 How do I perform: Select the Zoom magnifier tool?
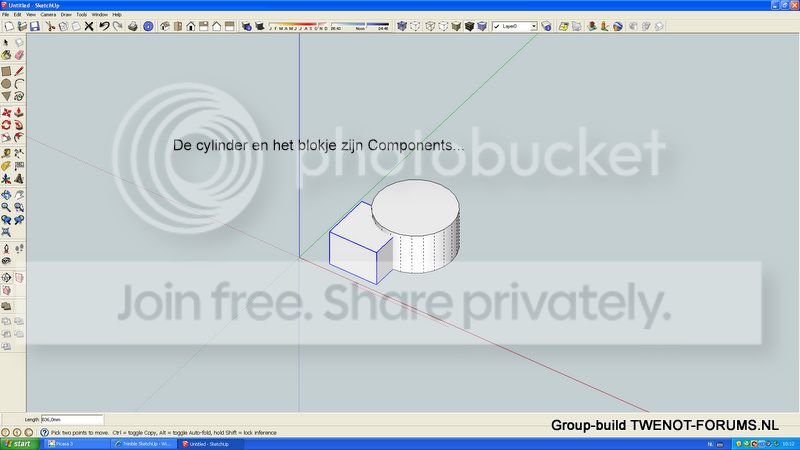pyautogui.click(x=6, y=207)
